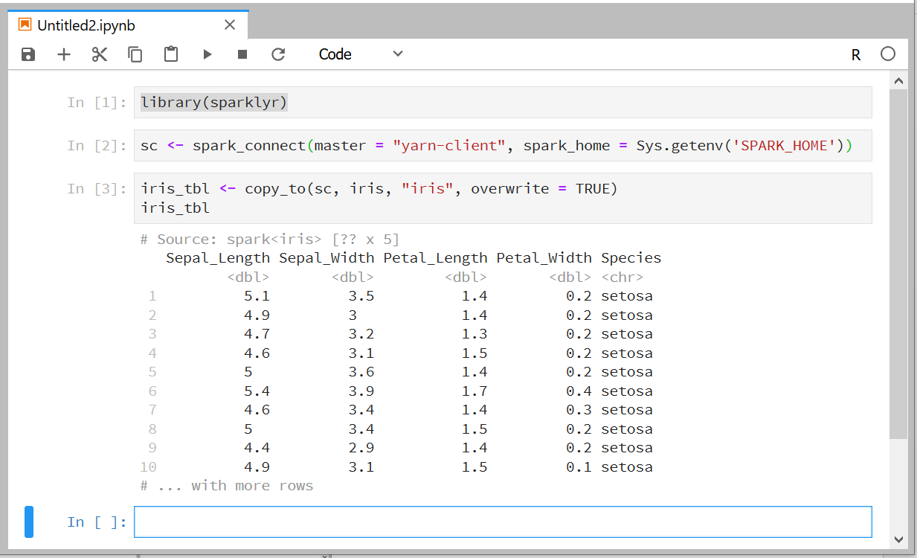Cut the selected cell with the scissors icon
This screenshot has width=917, height=558.
click(x=99, y=54)
